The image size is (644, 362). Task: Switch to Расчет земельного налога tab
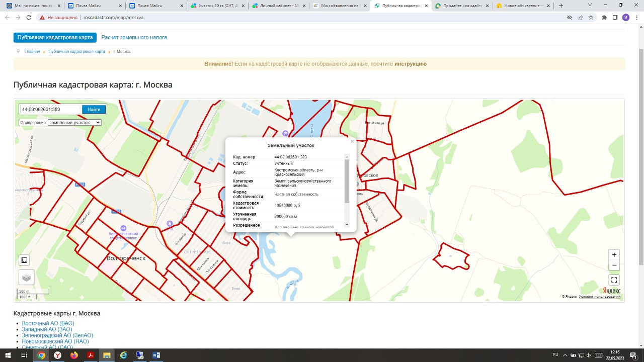134,38
